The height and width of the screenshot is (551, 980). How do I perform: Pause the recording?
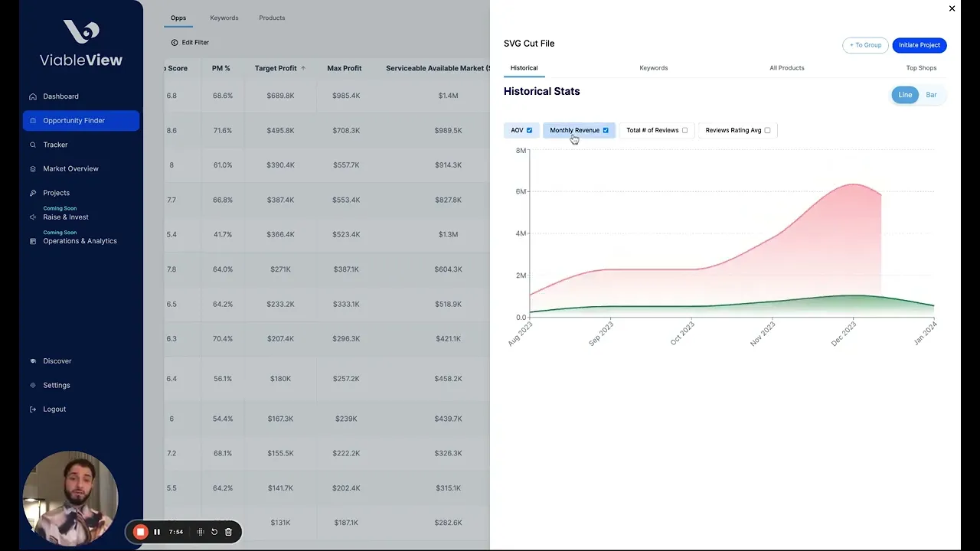pos(157,532)
